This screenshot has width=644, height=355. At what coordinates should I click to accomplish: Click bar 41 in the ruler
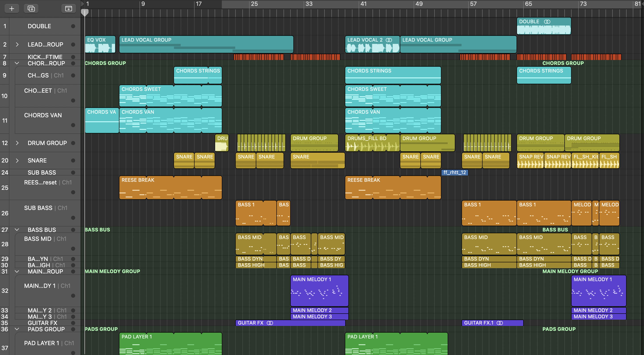point(364,4)
